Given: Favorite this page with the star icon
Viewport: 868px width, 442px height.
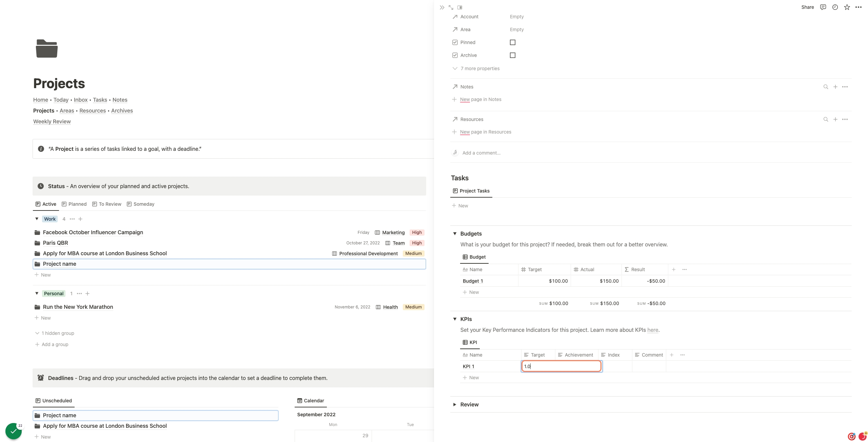Looking at the screenshot, I should pos(847,7).
